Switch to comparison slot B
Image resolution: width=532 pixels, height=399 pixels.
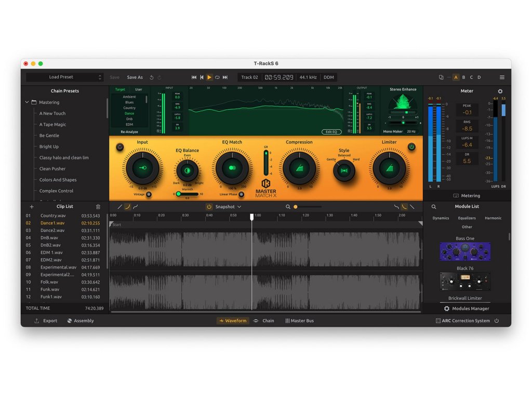click(464, 77)
